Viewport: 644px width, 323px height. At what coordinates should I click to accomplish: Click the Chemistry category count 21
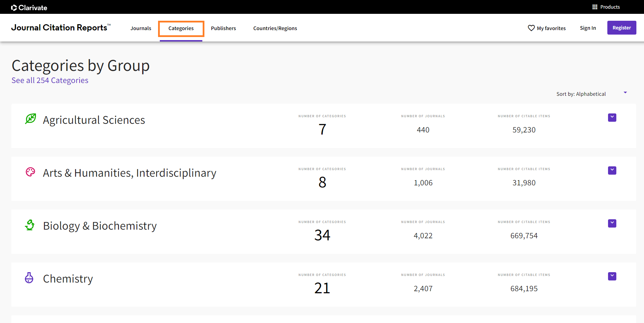[322, 288]
